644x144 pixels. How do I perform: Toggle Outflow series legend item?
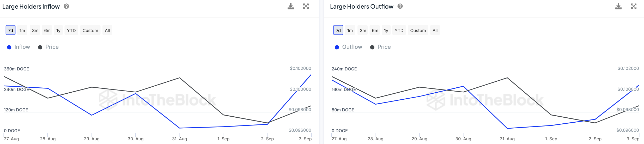[x=348, y=47]
